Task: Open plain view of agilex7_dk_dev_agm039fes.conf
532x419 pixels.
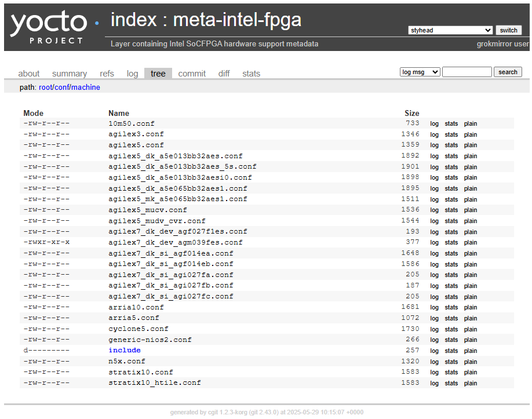Action: click(470, 243)
